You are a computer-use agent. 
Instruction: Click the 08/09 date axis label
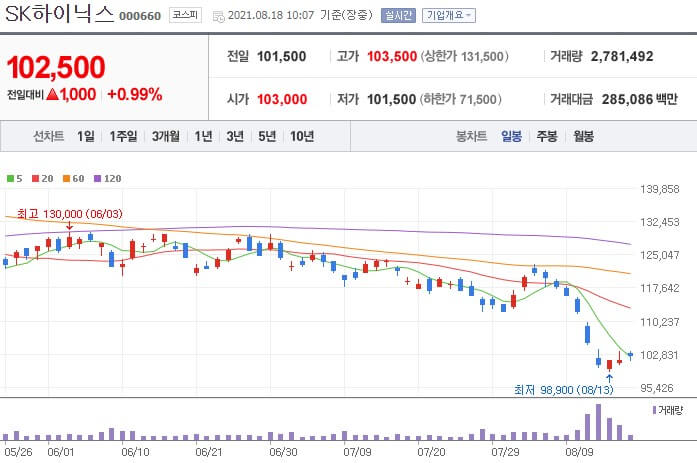coord(579,452)
